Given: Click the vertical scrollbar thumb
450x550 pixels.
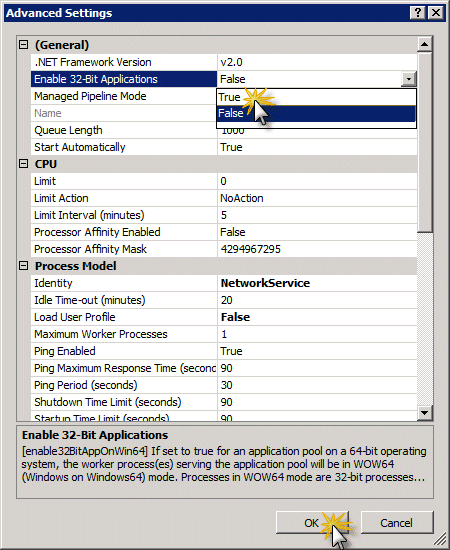Looking at the screenshot, I should 425,142.
